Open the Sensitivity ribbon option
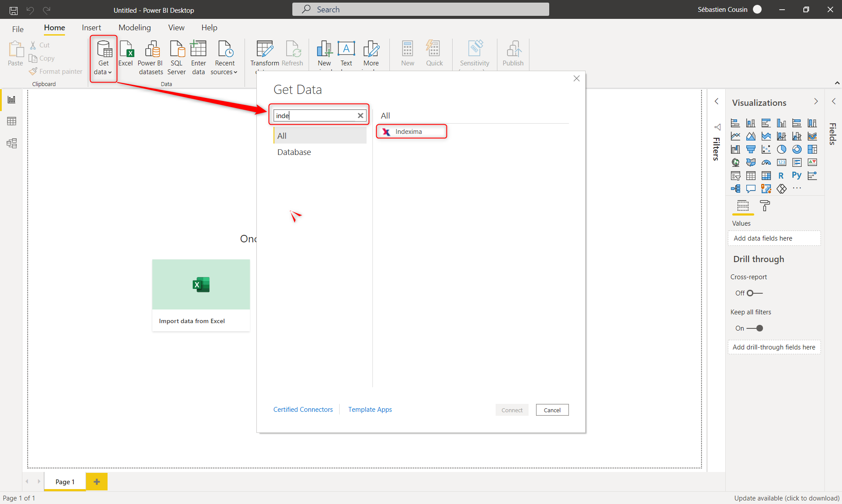 click(x=475, y=54)
